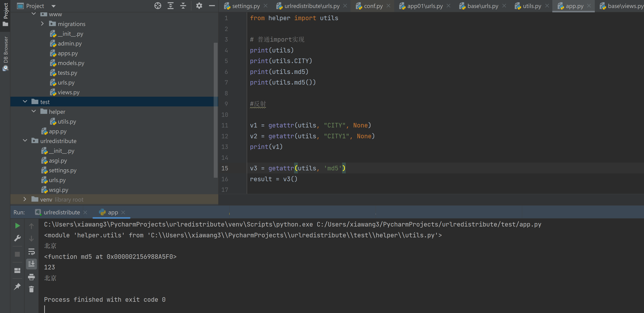Click the Collapse All icon in Project toolbar
Image resolution: width=644 pixels, height=313 pixels.
pos(183,6)
